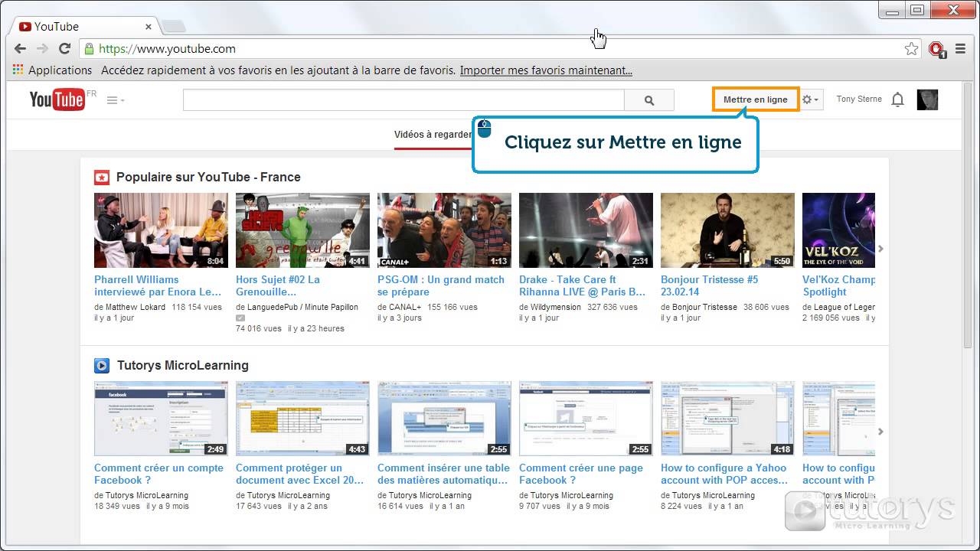Click the Chrome forward arrow
The image size is (980, 551).
43,48
